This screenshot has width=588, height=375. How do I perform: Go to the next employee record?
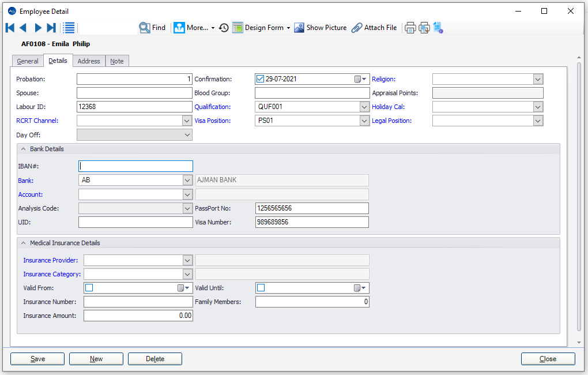tap(37, 27)
